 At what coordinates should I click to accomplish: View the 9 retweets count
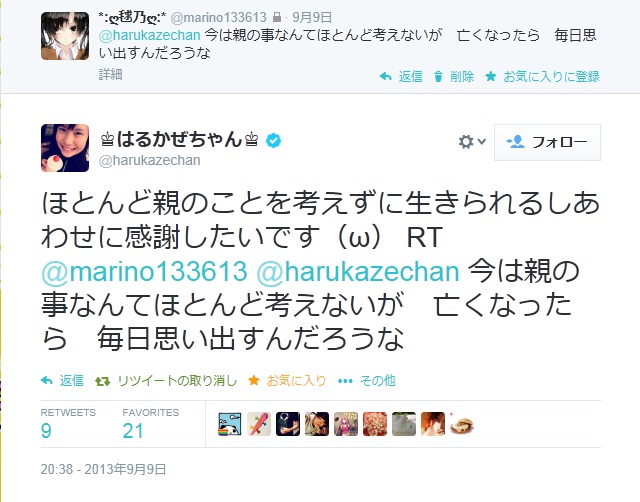[46, 431]
